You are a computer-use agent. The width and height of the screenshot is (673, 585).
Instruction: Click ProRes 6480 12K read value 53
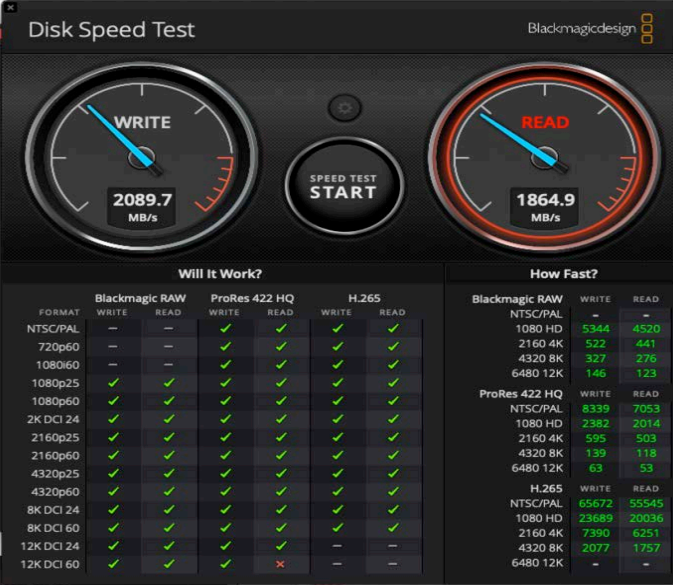(646, 468)
